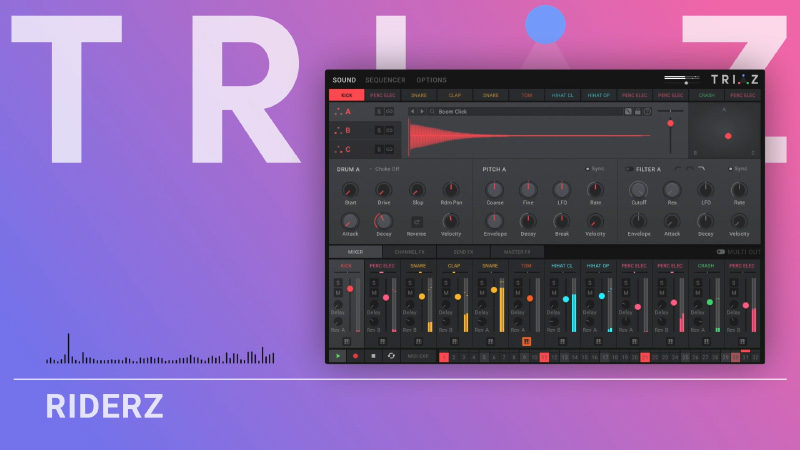Viewport: 800px width, 450px height.
Task: Click the pad icon under CRASH mixer channel
Action: (x=706, y=341)
